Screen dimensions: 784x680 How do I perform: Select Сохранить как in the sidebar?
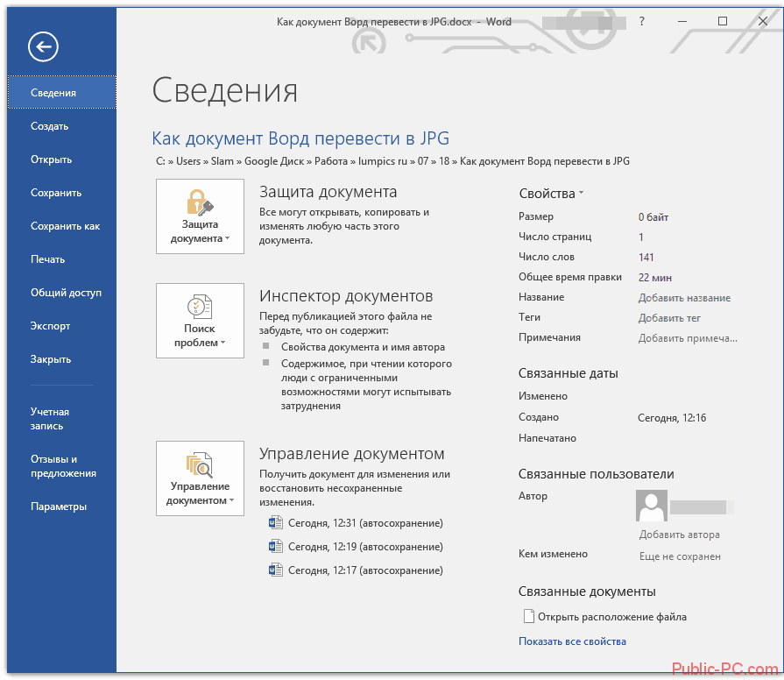65,226
